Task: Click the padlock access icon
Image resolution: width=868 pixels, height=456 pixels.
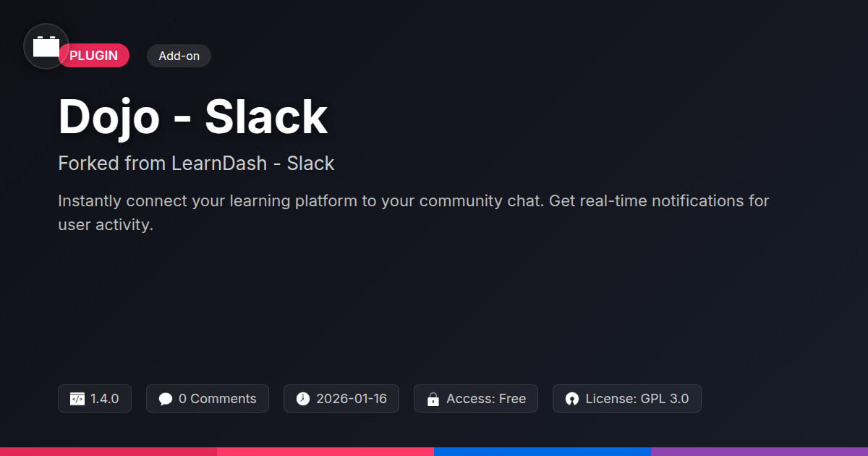Action: [x=433, y=399]
